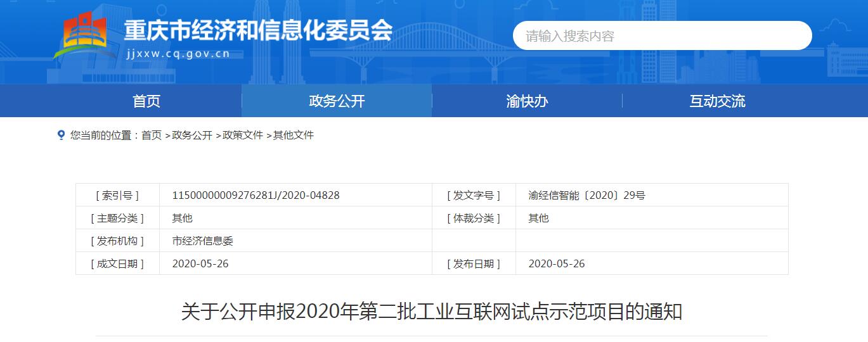Screen dimensions: 868x342
Task: Go to the 渝快办 navigation tab
Action: pyautogui.click(x=527, y=101)
